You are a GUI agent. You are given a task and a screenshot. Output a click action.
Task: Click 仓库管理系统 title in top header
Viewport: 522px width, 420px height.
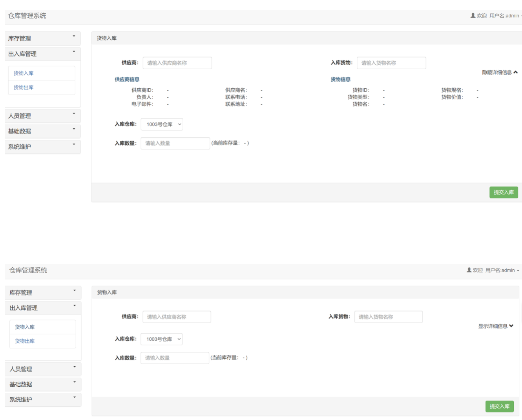tap(27, 16)
